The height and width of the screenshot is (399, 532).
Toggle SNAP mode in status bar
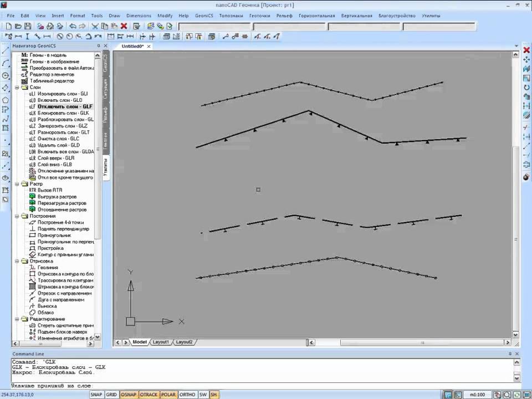[96, 395]
